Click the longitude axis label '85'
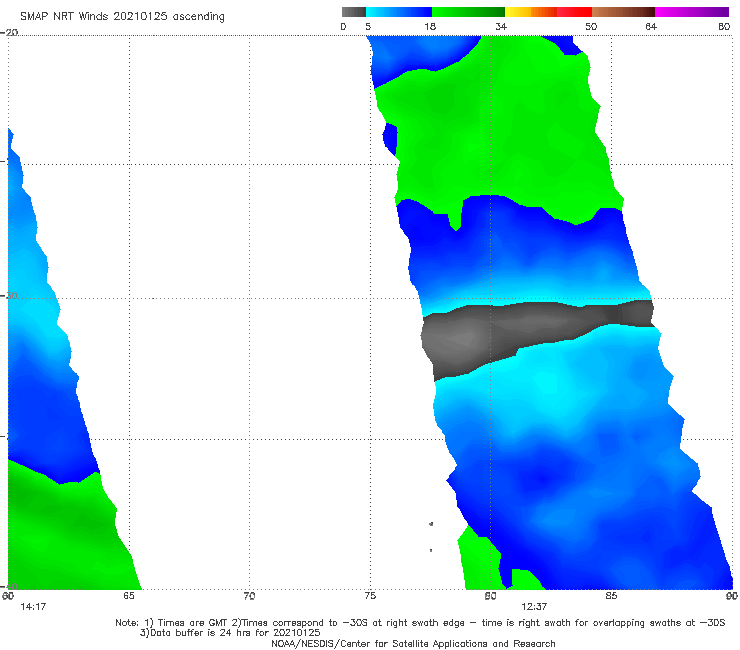Screen dimensions: 740x650 [611, 596]
